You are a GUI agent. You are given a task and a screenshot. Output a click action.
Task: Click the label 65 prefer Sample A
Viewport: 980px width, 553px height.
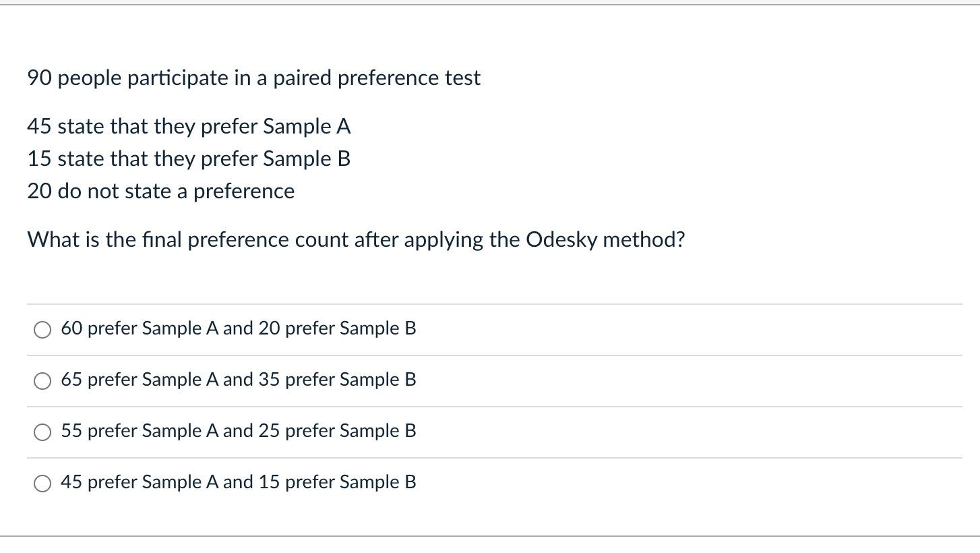click(x=239, y=380)
